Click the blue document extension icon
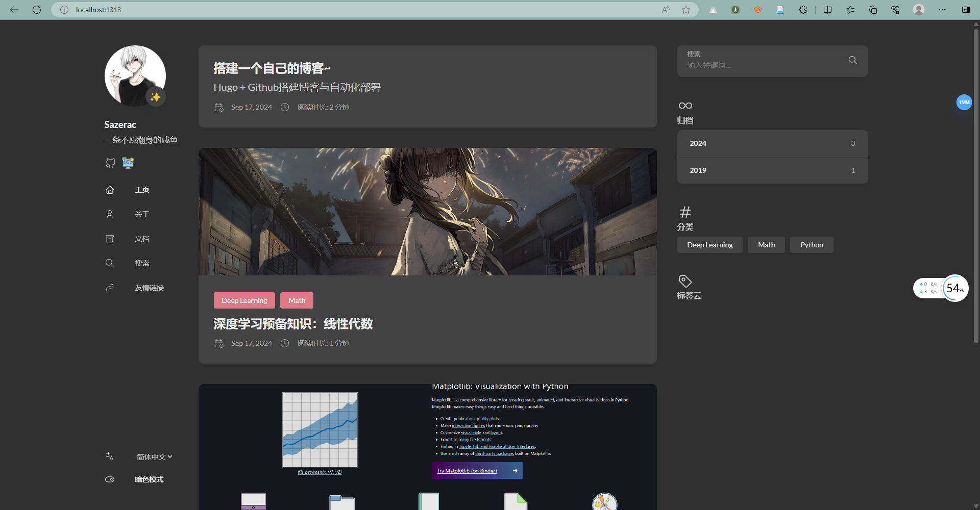The height and width of the screenshot is (510, 980). coord(780,10)
